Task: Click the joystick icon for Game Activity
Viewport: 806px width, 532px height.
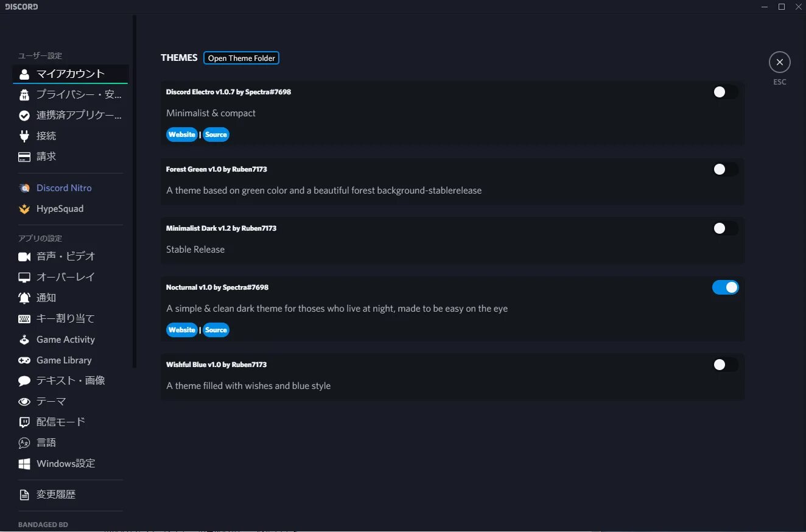Action: (24, 340)
